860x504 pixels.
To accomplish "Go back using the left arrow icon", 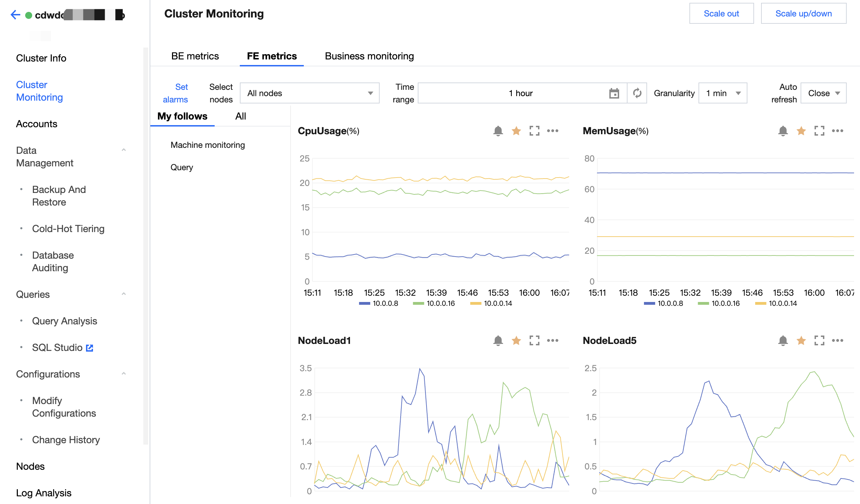I will coord(15,15).
